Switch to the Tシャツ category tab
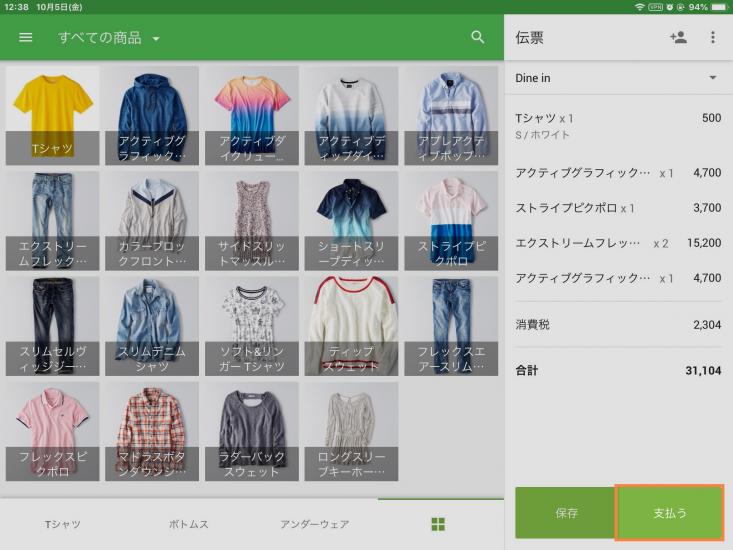733x550 pixels. [x=63, y=524]
